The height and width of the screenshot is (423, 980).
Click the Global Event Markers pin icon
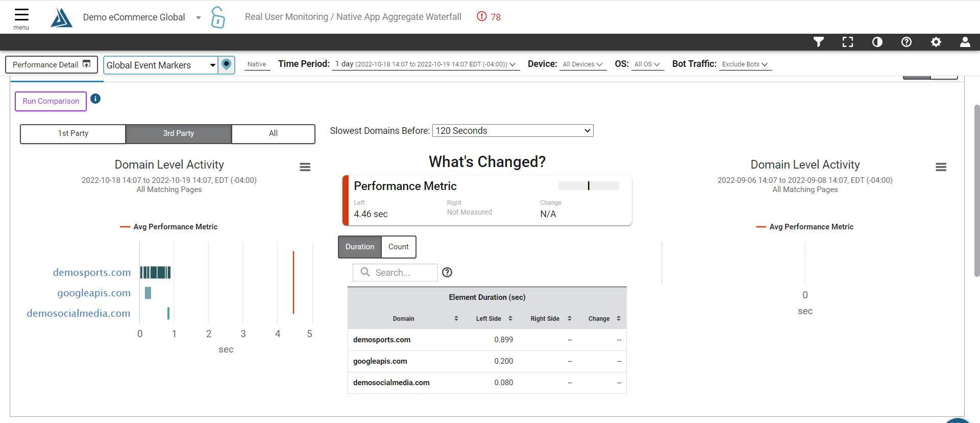(227, 65)
